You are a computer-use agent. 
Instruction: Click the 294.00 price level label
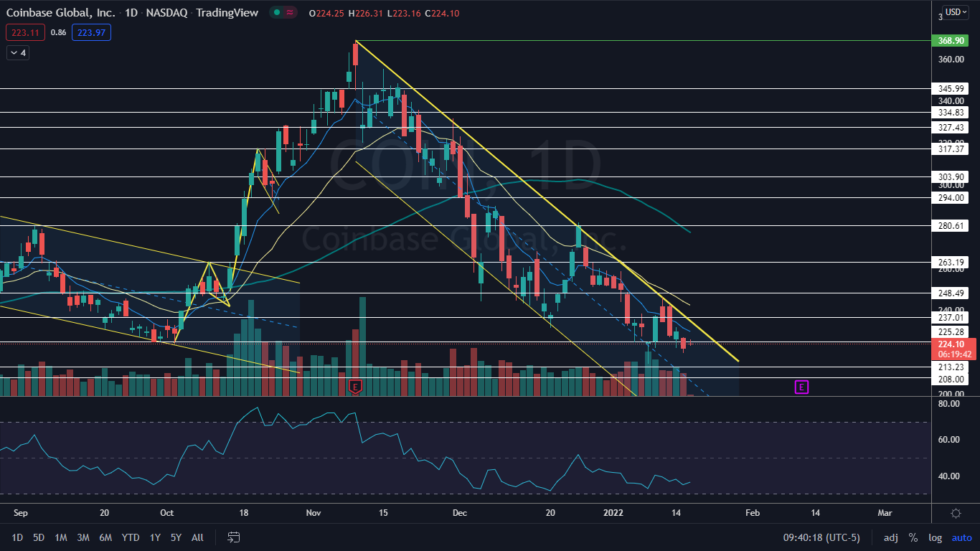[951, 197]
